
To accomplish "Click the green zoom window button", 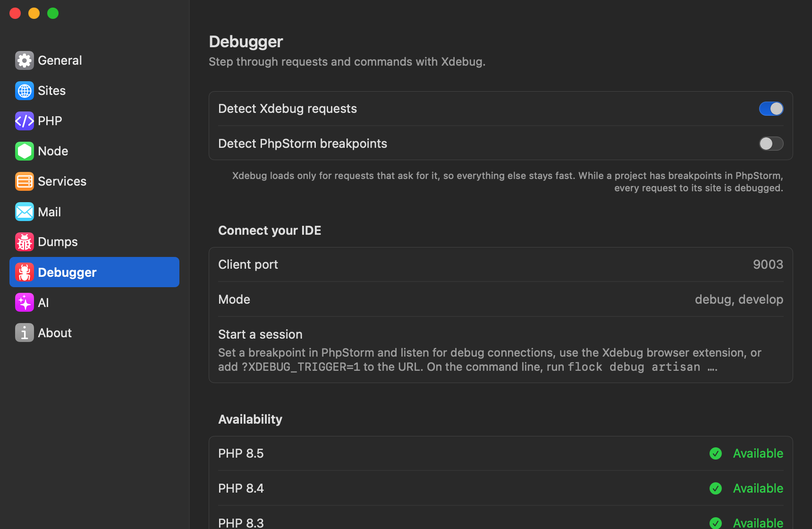I will (53, 13).
